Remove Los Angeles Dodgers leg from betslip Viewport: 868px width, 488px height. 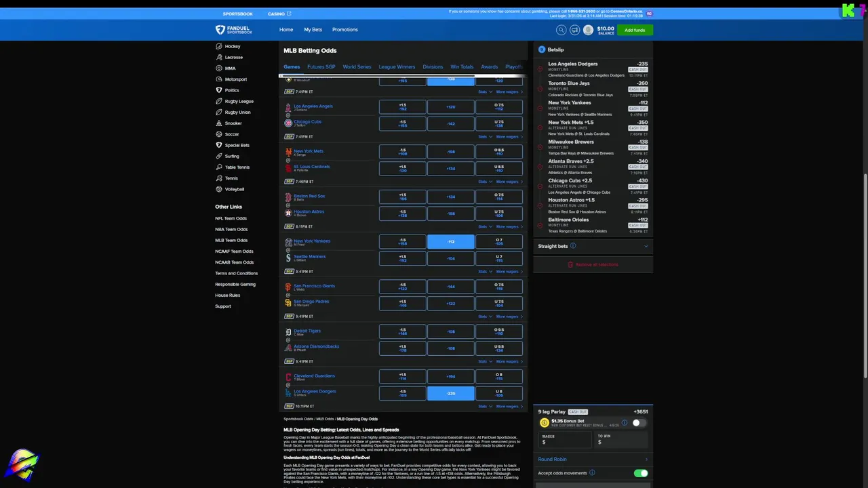click(540, 69)
